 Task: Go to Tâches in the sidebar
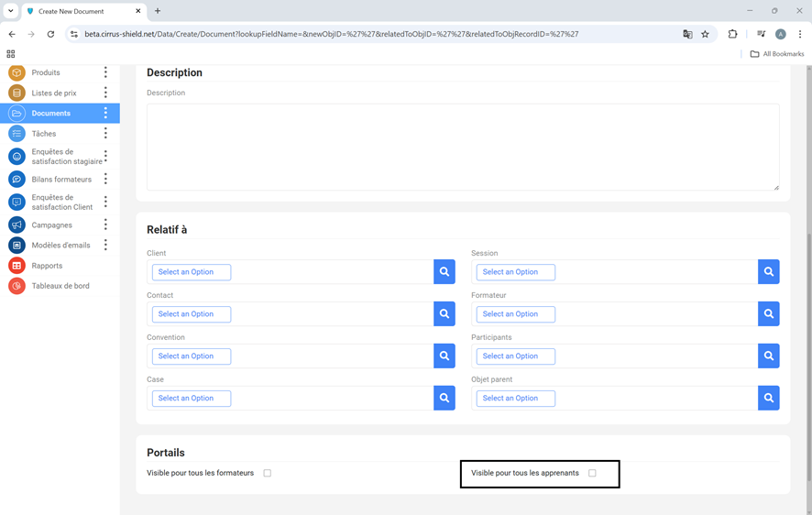pos(44,134)
